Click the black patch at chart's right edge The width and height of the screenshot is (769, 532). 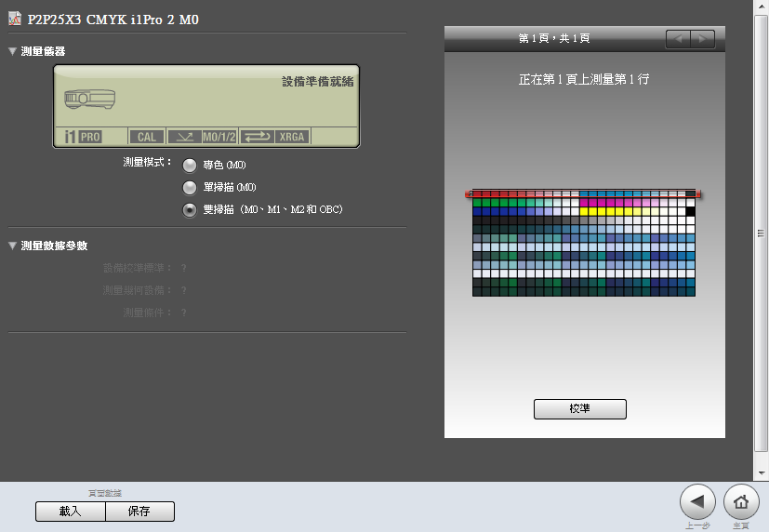pos(691,211)
